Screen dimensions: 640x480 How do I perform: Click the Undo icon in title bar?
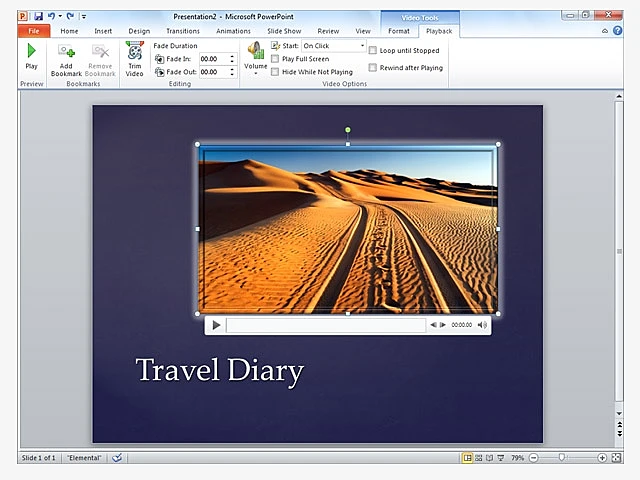click(50, 16)
